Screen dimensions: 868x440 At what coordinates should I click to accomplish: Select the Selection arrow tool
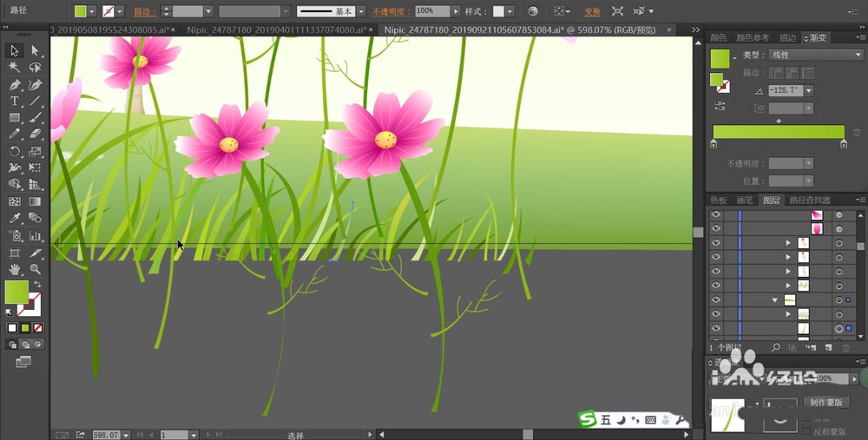pos(15,51)
